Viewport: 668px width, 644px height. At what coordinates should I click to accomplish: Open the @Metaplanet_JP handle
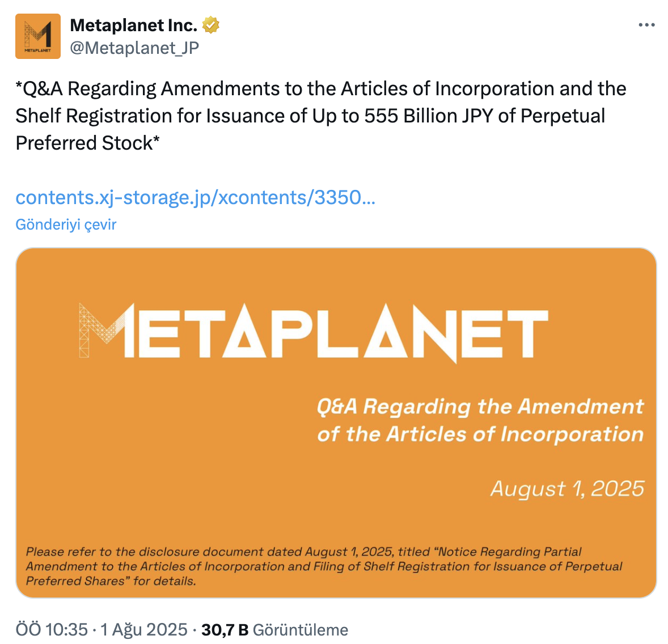(134, 48)
